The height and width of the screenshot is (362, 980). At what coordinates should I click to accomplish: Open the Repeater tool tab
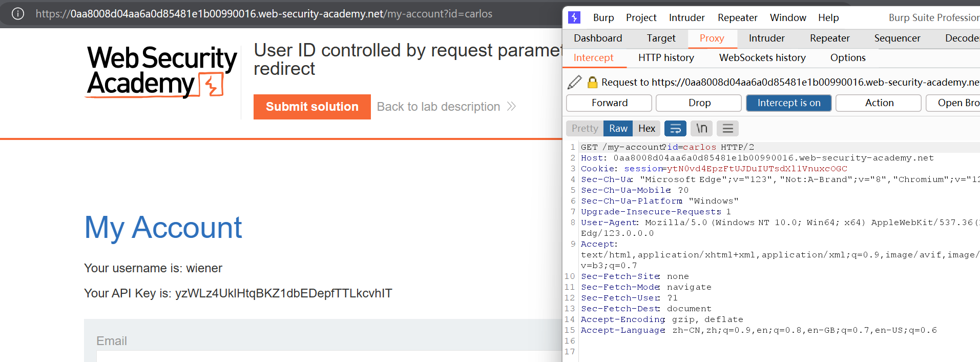tap(829, 38)
